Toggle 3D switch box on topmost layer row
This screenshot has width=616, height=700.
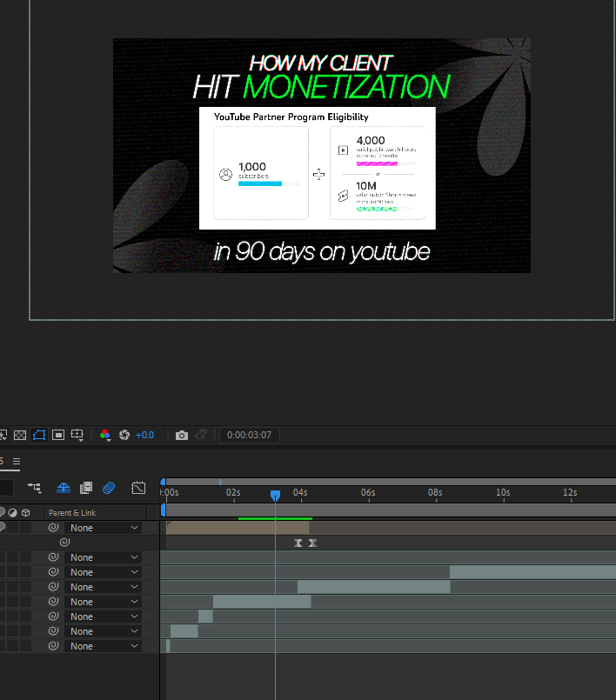[x=25, y=528]
